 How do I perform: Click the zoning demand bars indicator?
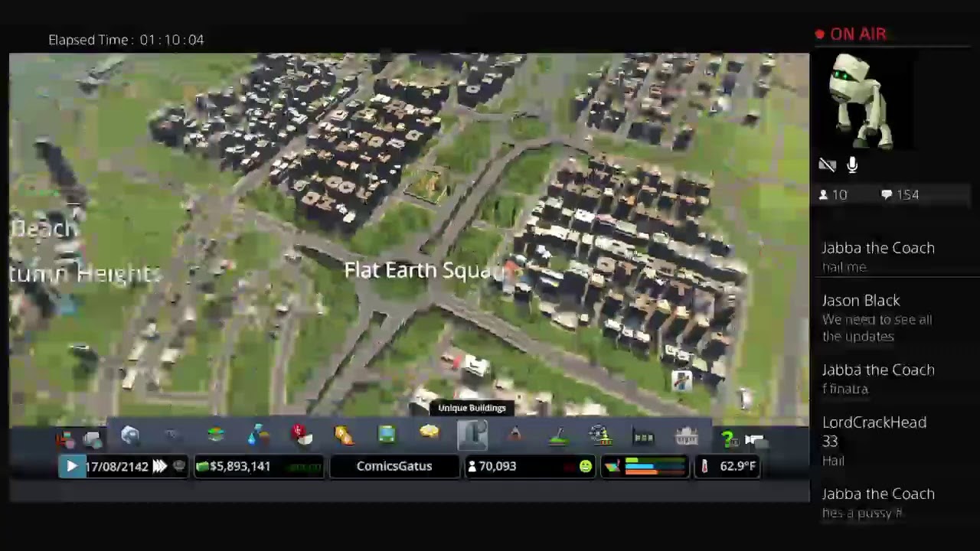(655, 466)
